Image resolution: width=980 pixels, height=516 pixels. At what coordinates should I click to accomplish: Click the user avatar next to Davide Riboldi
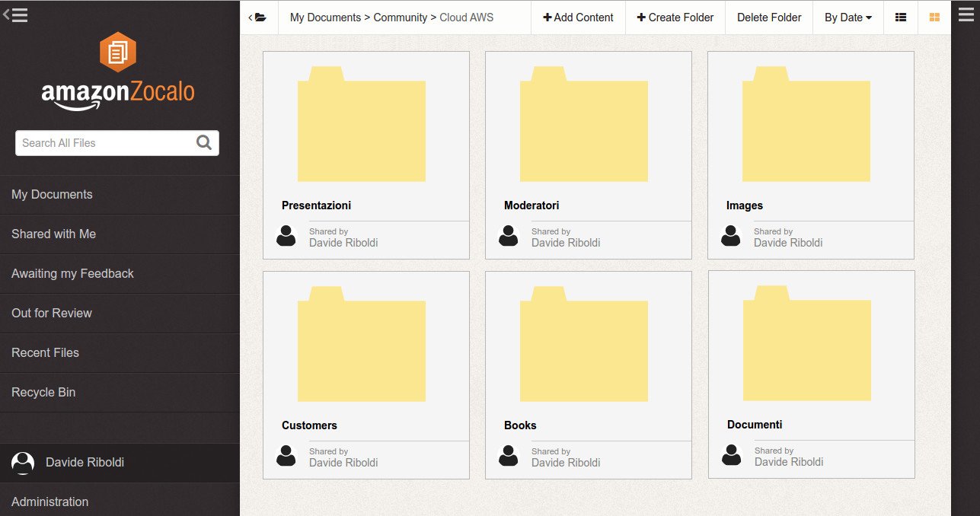pyautogui.click(x=24, y=462)
